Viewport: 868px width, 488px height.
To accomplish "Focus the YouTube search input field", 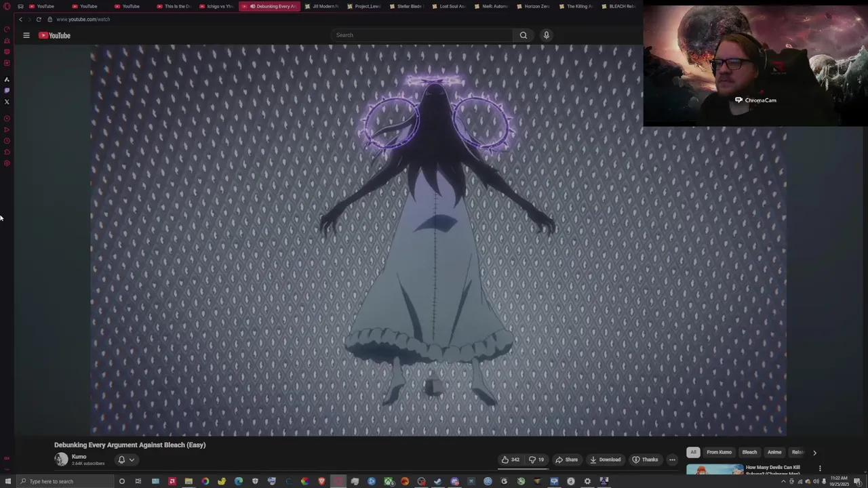I will (x=422, y=35).
